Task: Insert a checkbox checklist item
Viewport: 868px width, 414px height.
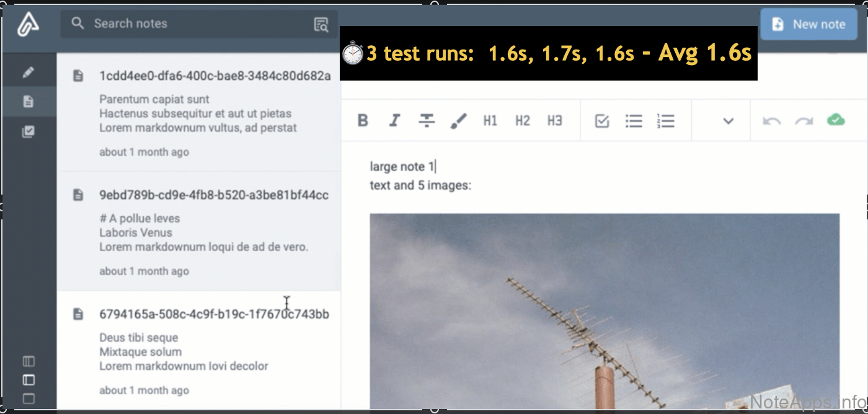Action: tap(602, 121)
